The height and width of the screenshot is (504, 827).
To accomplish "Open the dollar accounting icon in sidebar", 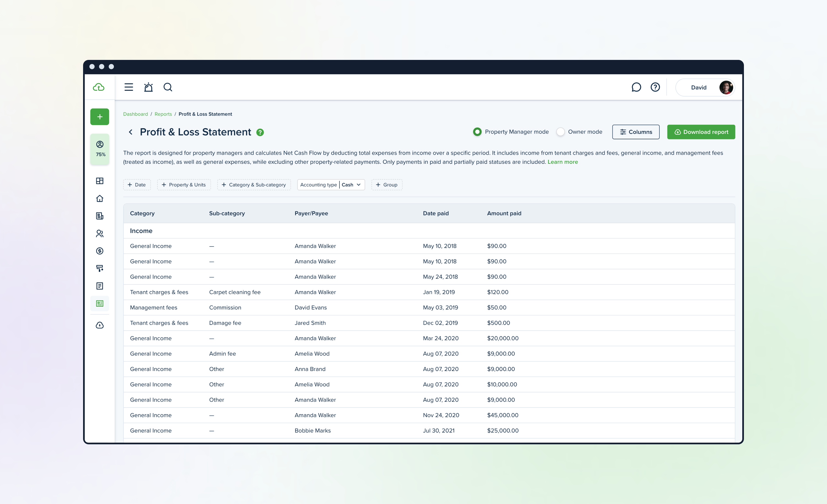I will [x=100, y=251].
